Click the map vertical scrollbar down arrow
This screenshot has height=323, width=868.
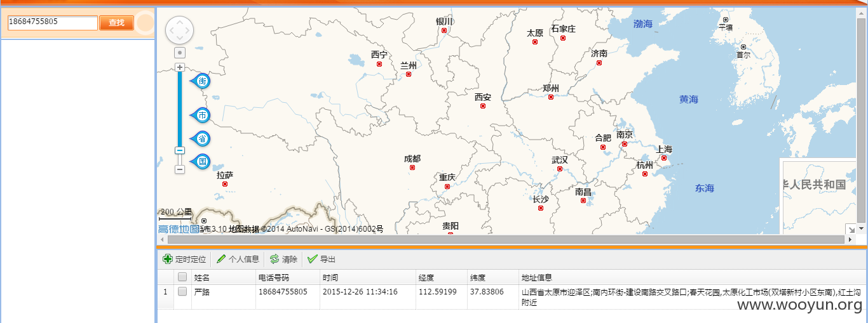pyautogui.click(x=862, y=228)
